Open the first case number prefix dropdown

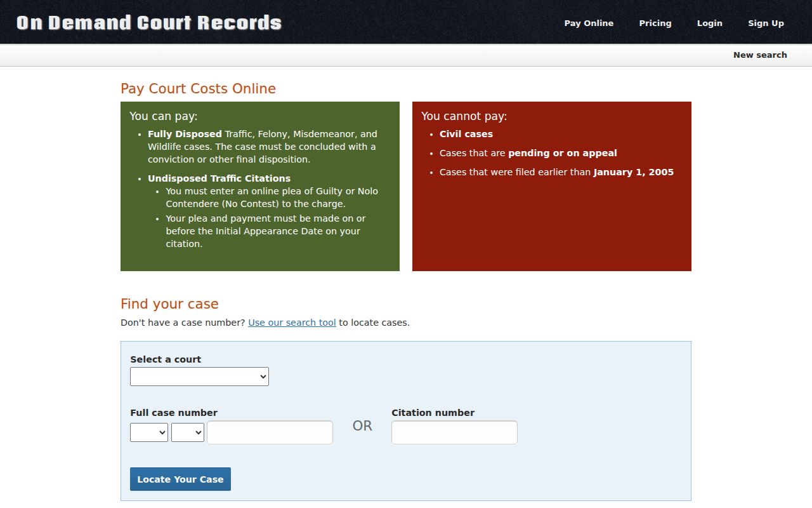point(149,432)
